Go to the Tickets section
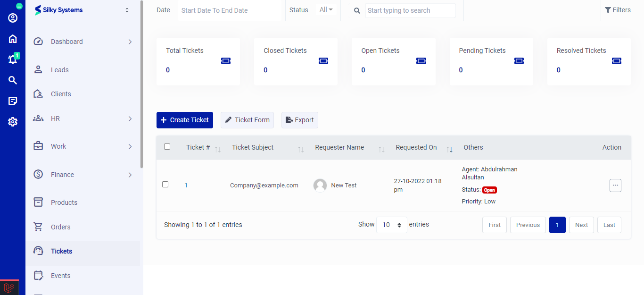 60,251
